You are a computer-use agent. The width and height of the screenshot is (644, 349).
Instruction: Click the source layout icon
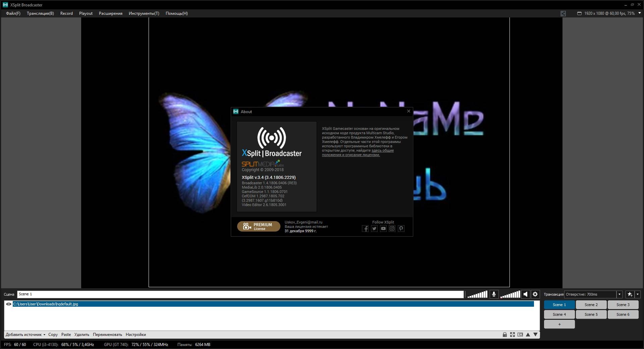click(520, 335)
